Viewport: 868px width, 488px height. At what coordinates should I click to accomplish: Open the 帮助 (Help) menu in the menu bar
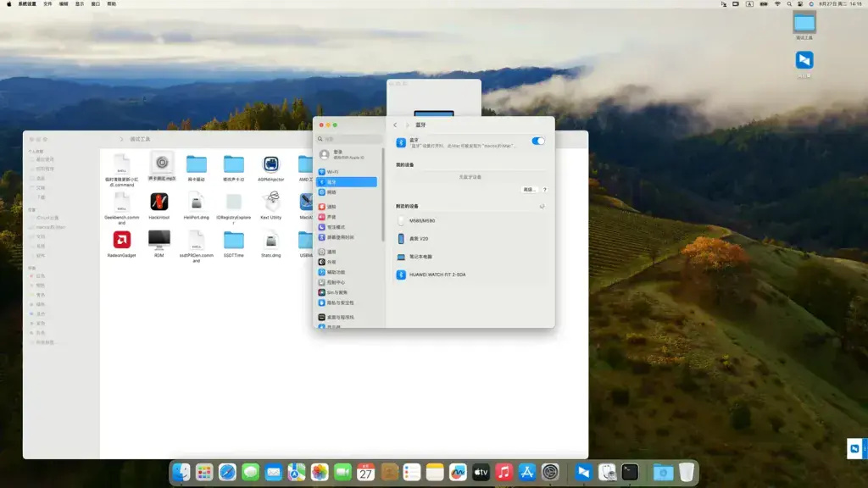point(112,4)
